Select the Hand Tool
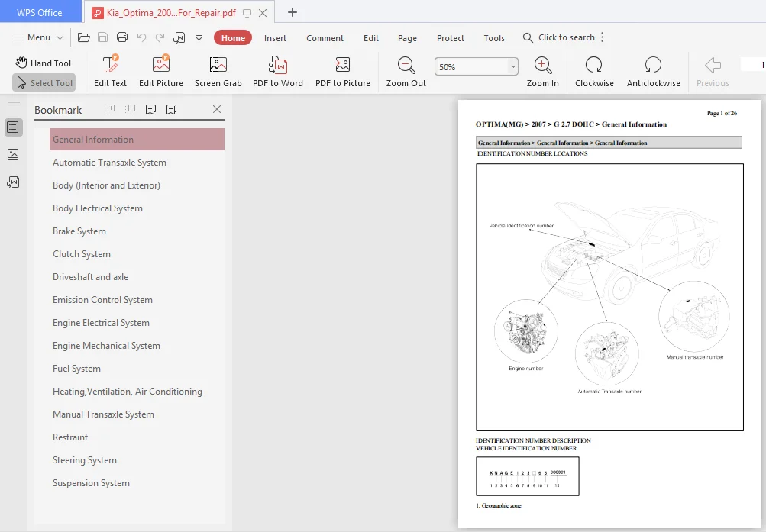 tap(44, 63)
